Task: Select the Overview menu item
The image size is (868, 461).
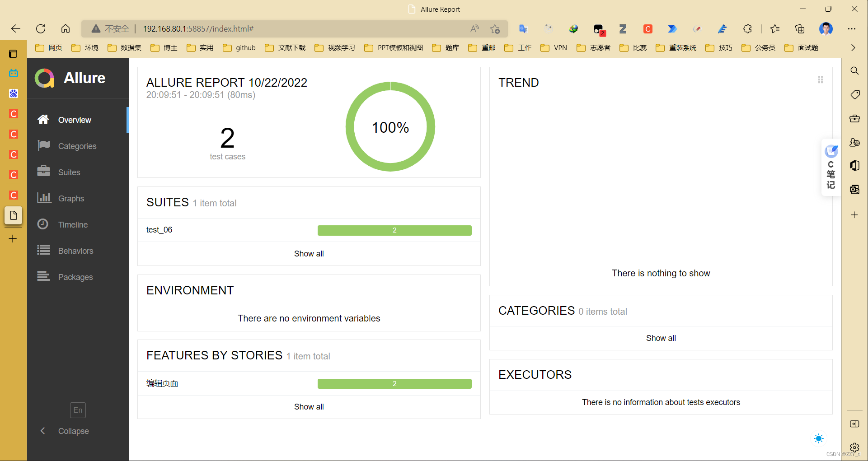Action: click(x=75, y=120)
